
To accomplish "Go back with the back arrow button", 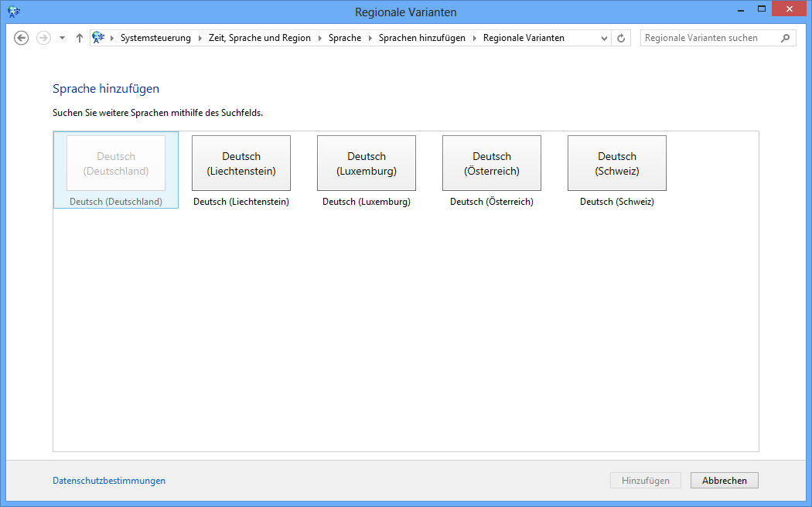I will 21,38.
